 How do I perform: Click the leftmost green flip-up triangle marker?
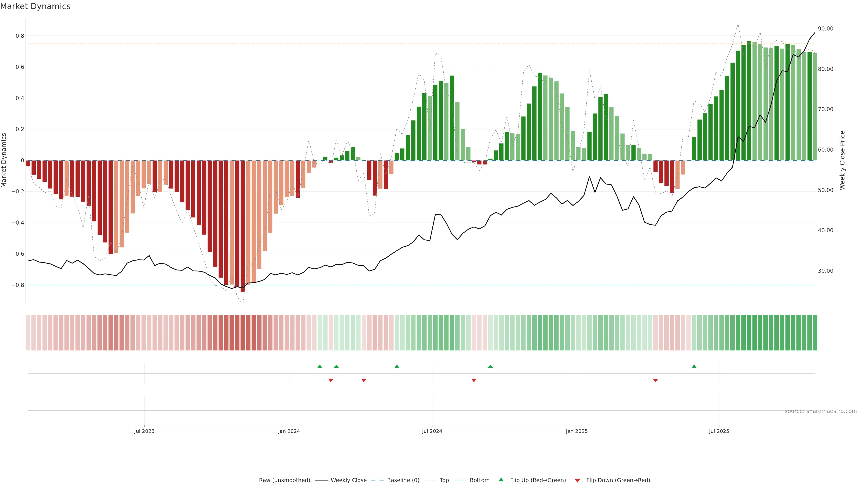320,366
